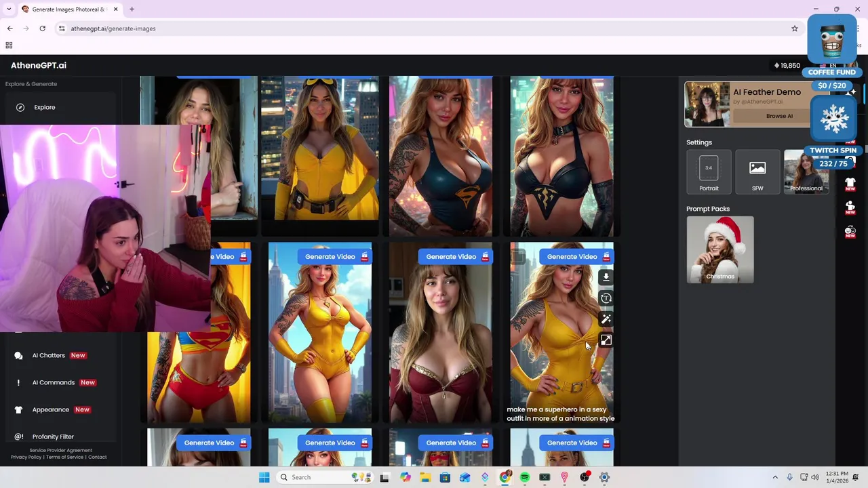Click the person NEW icon in right rail
Screen dimensions: 868x488
pos(850,207)
